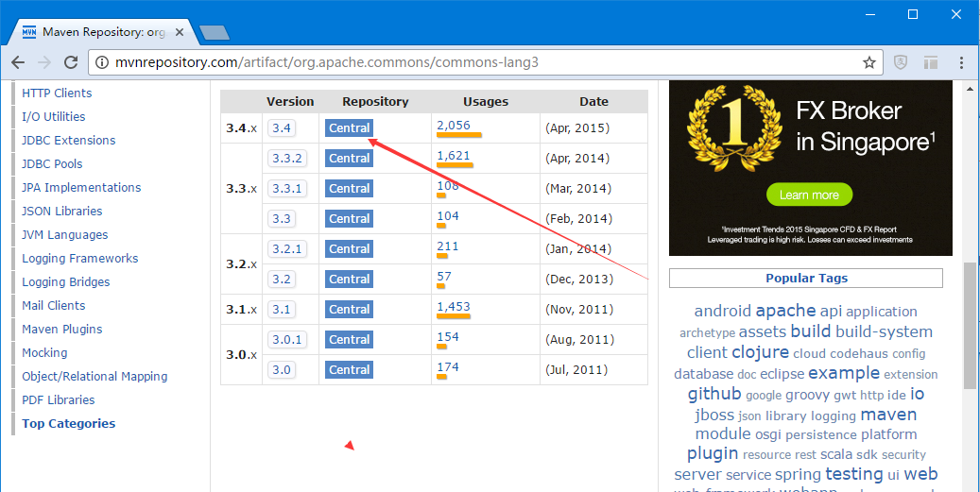Go back with the browser back arrow
The image size is (980, 492).
18,62
